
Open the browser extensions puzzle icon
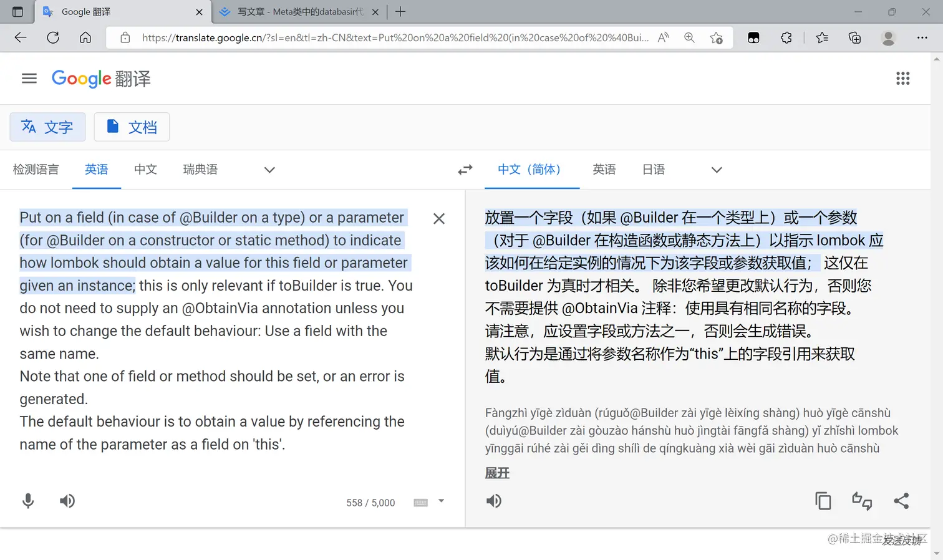click(x=786, y=37)
